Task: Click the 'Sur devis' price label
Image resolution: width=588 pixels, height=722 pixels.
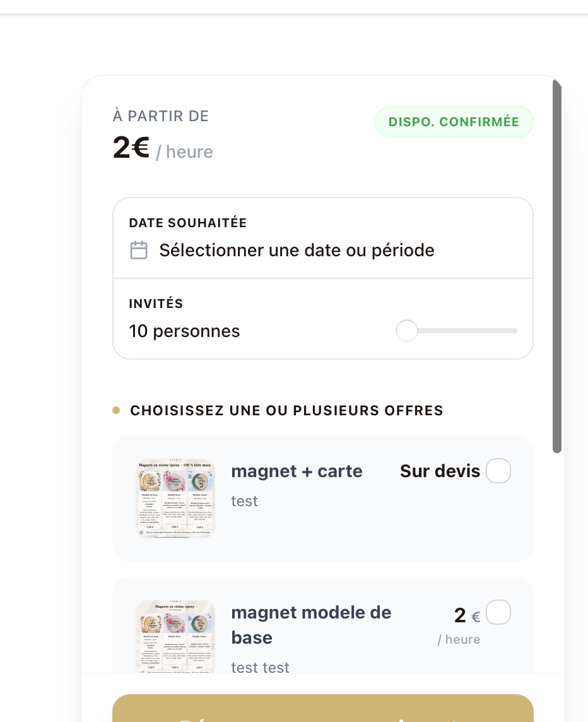Action: pyautogui.click(x=440, y=471)
